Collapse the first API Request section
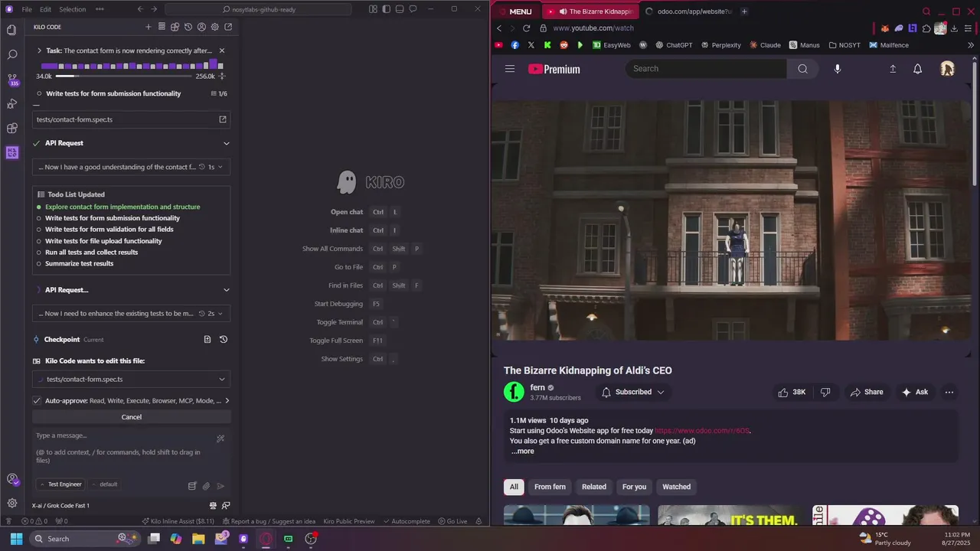 (227, 143)
